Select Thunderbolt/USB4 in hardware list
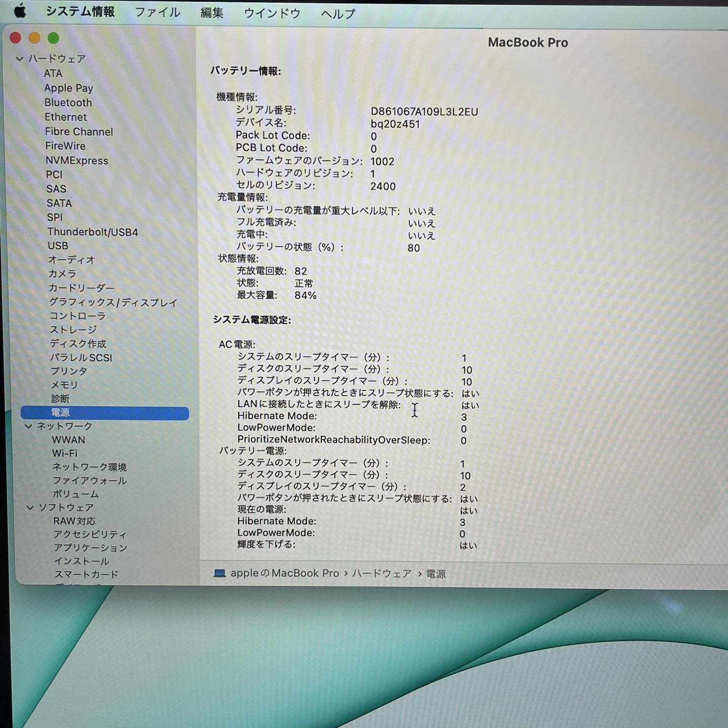This screenshot has width=728, height=728. pos(93,232)
